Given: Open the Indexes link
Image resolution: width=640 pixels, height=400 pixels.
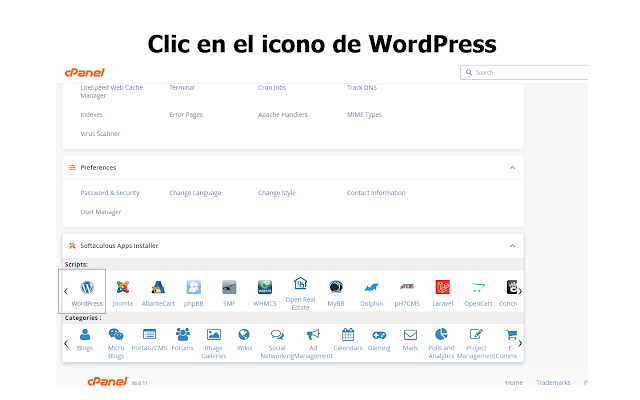Looking at the screenshot, I should (x=91, y=115).
